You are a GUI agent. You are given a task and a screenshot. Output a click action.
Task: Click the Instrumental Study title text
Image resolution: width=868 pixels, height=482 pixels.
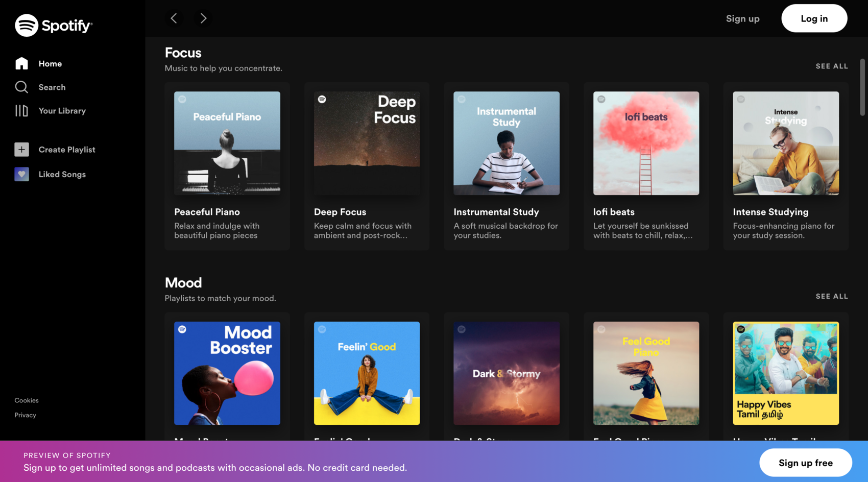coord(496,212)
